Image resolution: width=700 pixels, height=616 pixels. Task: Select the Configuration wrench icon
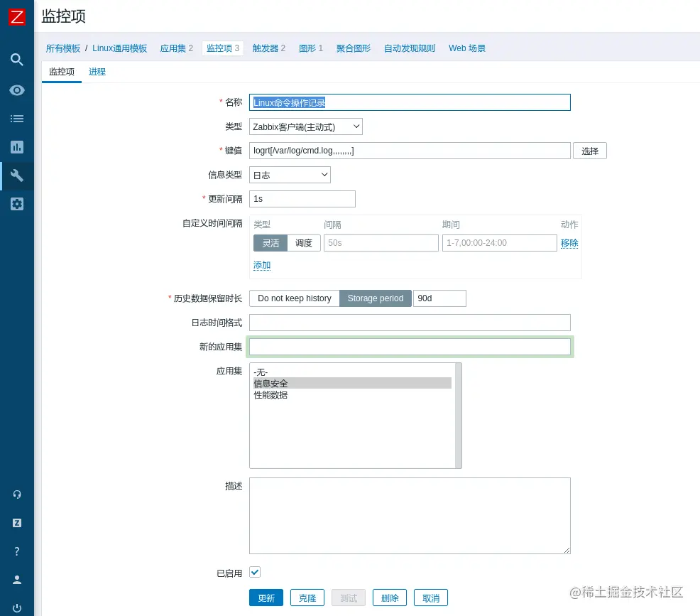click(x=16, y=175)
